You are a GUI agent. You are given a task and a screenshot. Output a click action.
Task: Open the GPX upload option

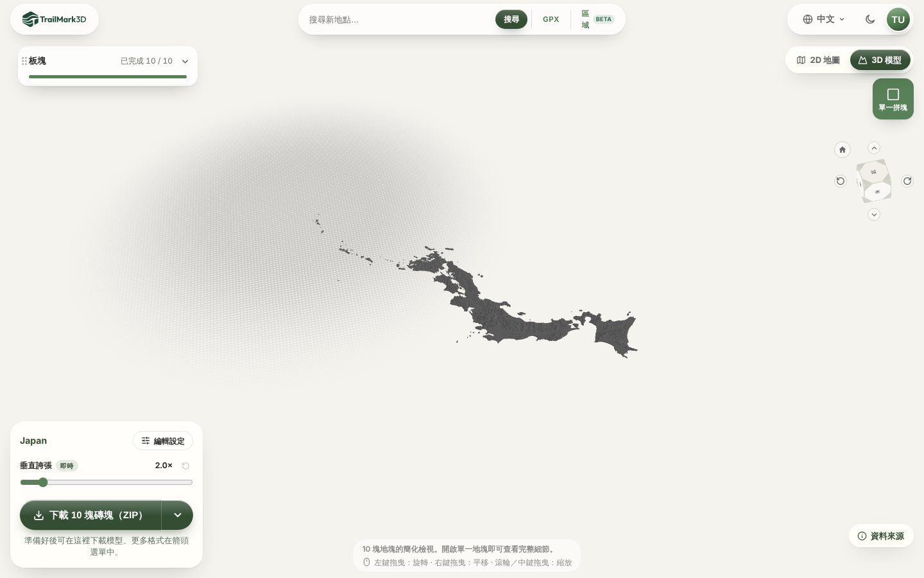click(x=551, y=19)
